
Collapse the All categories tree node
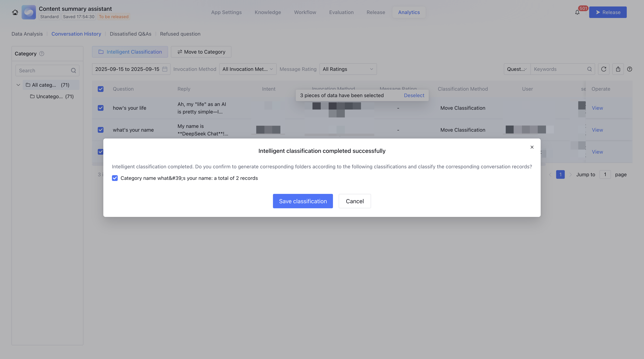pos(18,85)
